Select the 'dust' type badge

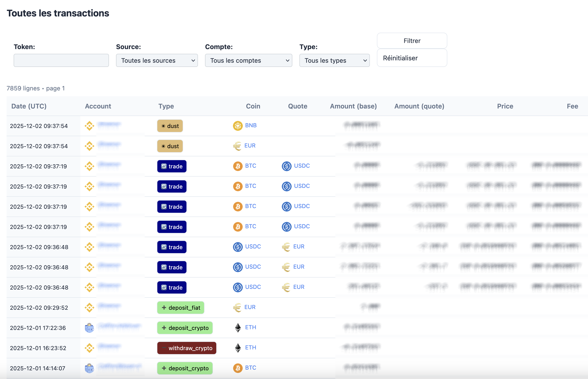point(170,126)
